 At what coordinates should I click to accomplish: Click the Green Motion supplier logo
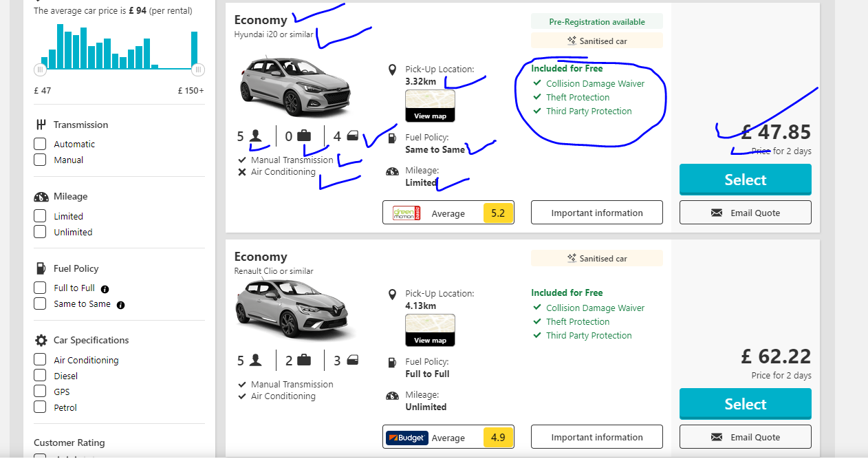pyautogui.click(x=406, y=213)
